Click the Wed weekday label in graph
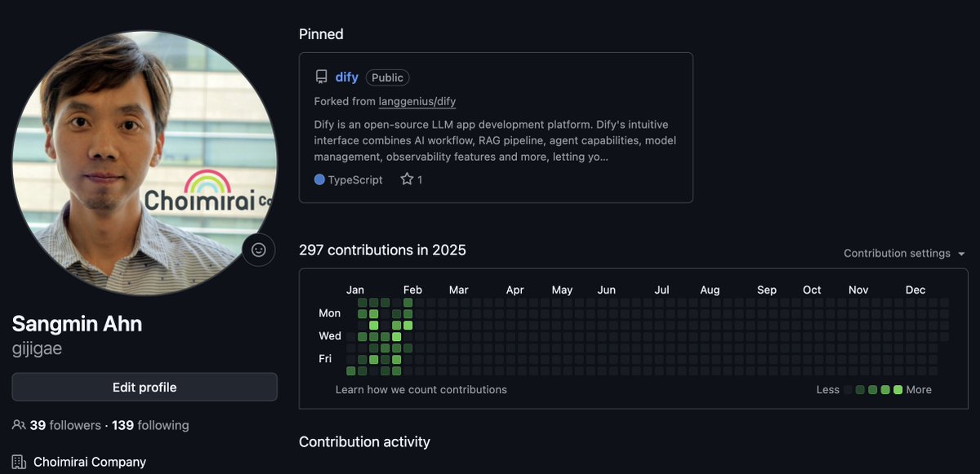Viewport: 980px width, 474px height. pyautogui.click(x=330, y=335)
